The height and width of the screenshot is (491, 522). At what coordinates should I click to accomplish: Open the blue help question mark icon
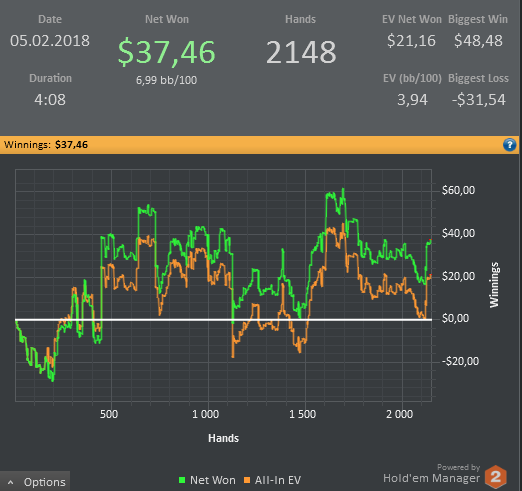(509, 145)
